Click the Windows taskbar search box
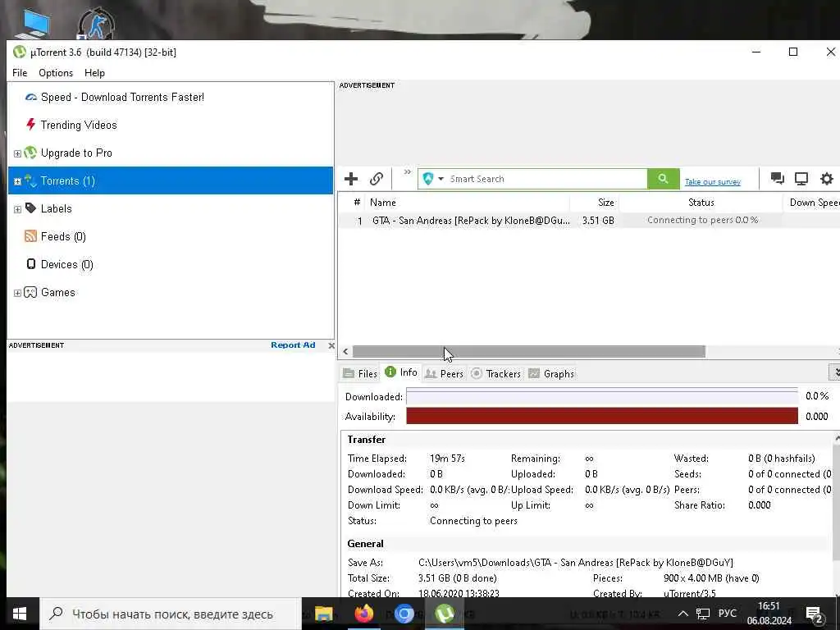Image resolution: width=840 pixels, height=630 pixels. [x=171, y=614]
